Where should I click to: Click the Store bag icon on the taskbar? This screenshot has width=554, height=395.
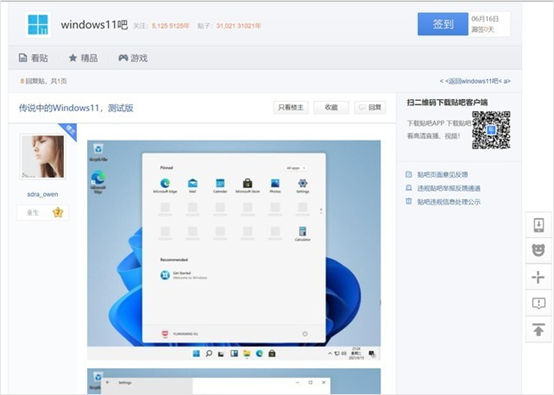pos(272,353)
